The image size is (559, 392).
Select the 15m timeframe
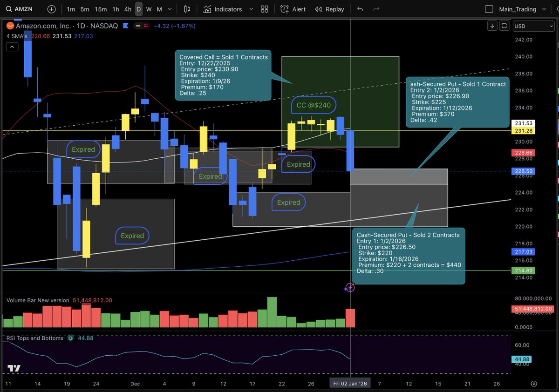[x=100, y=9]
